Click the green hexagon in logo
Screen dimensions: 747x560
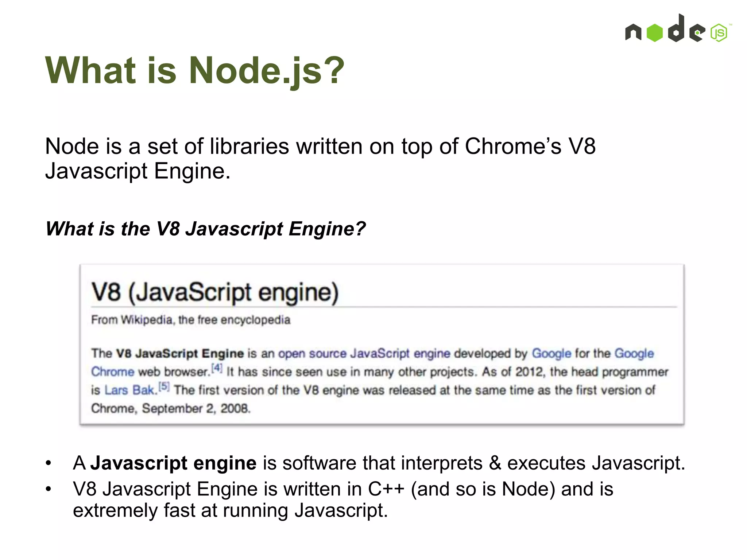655,33
